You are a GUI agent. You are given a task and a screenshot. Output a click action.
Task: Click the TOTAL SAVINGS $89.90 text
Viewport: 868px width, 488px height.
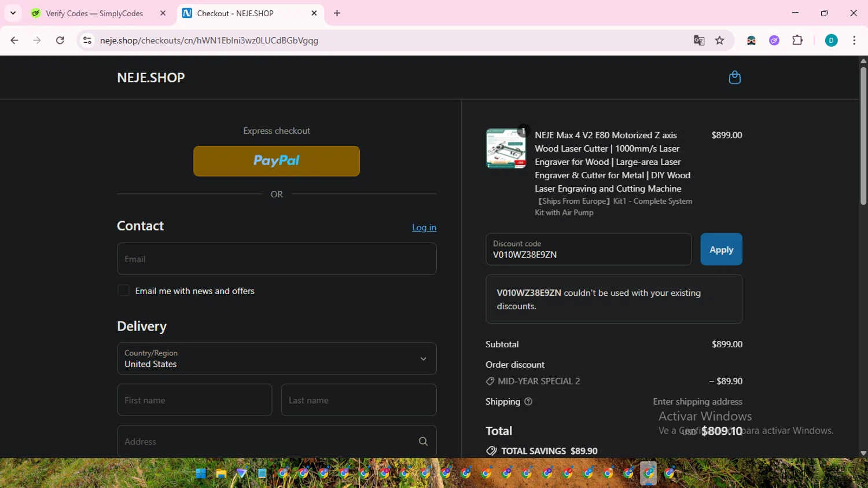coord(549,451)
